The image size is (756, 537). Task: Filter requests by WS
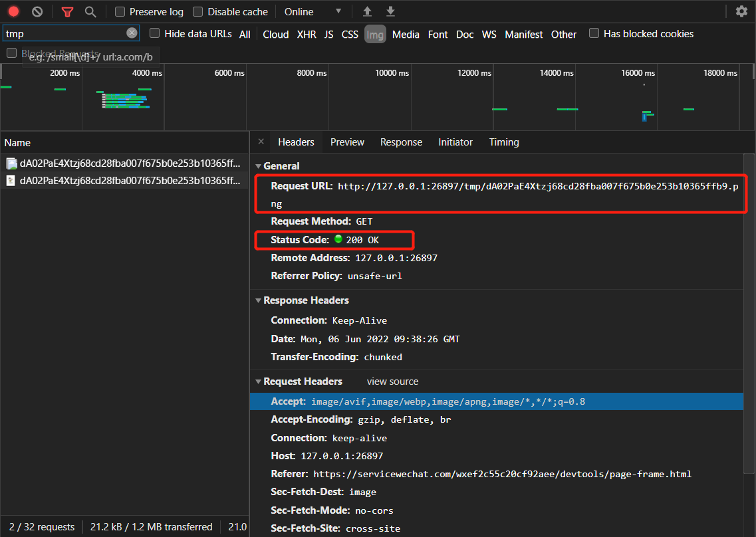pos(489,34)
